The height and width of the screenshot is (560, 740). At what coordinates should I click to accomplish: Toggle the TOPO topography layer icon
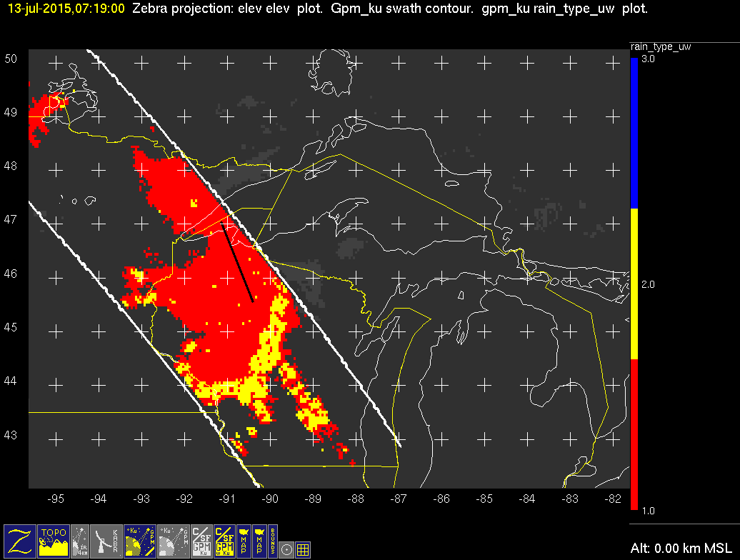click(54, 541)
